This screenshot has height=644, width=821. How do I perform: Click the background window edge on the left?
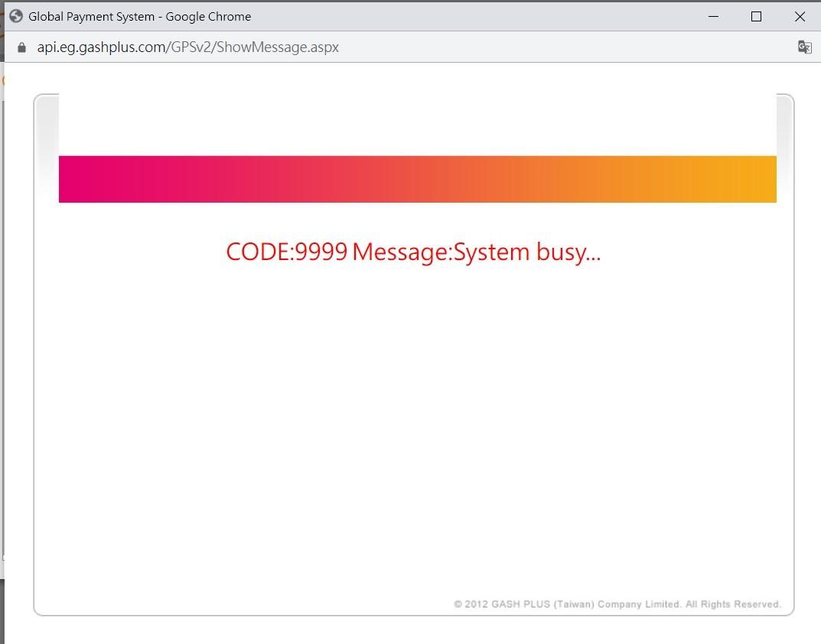[6, 306]
